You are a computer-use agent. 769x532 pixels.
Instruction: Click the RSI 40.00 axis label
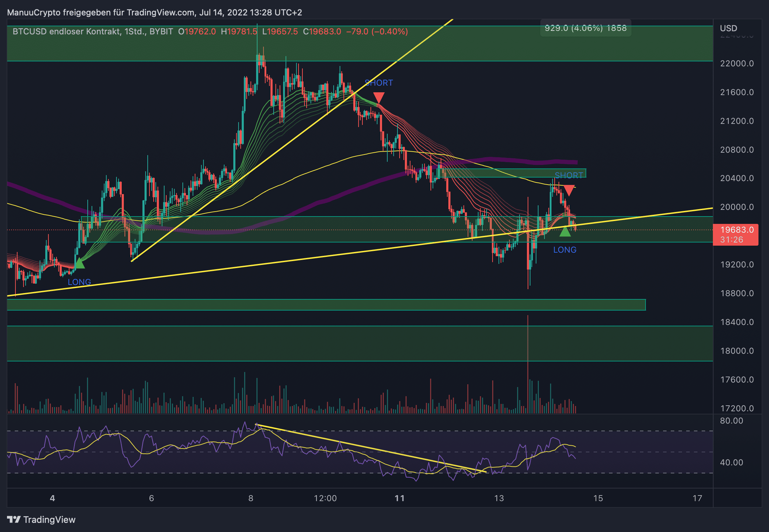(731, 463)
